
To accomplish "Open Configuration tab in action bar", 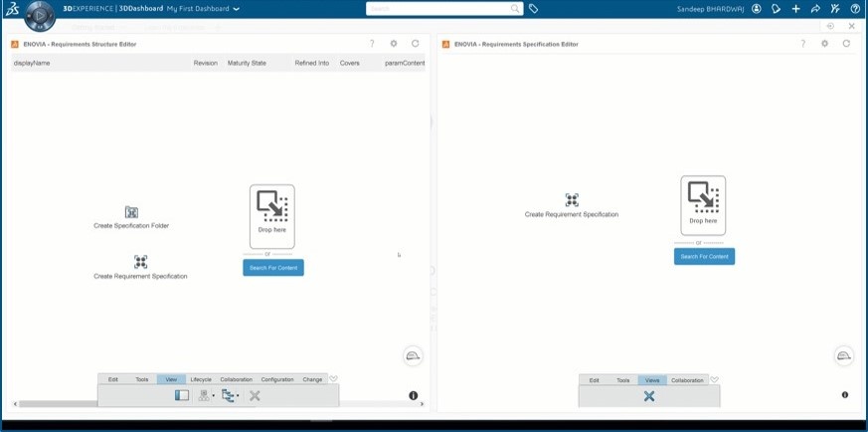I will tap(277, 379).
